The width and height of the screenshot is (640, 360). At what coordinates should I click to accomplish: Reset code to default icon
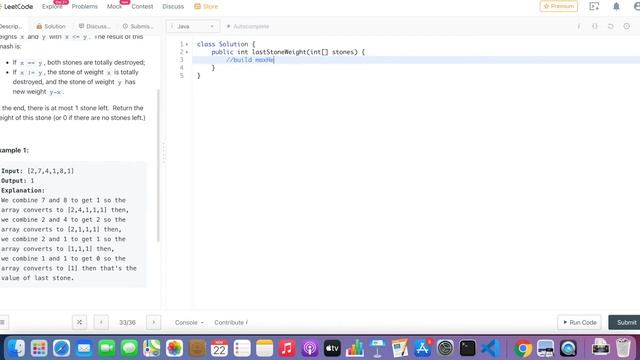611,26
